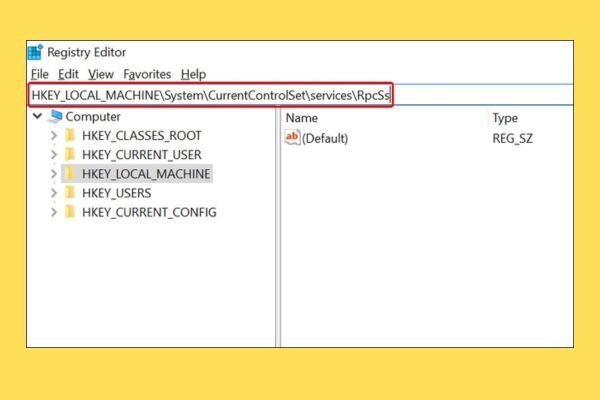600x400 pixels.
Task: Expand the HKEY_LOCAL_MACHINE key
Action: (54, 174)
